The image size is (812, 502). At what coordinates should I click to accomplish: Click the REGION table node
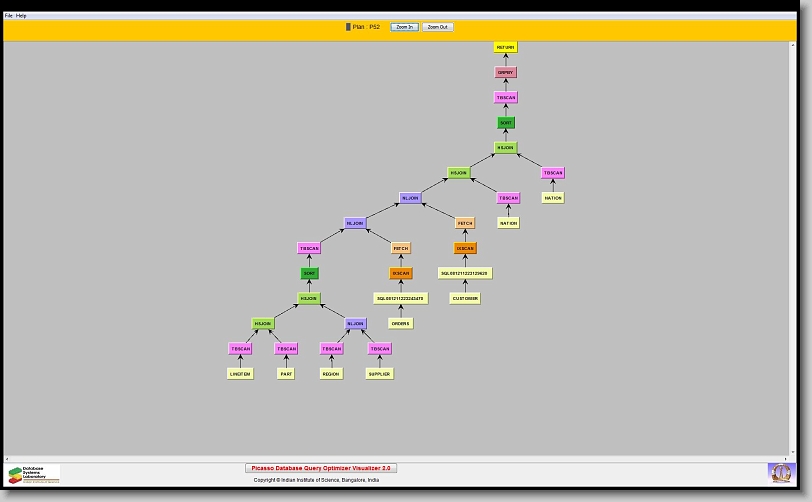pyautogui.click(x=331, y=374)
